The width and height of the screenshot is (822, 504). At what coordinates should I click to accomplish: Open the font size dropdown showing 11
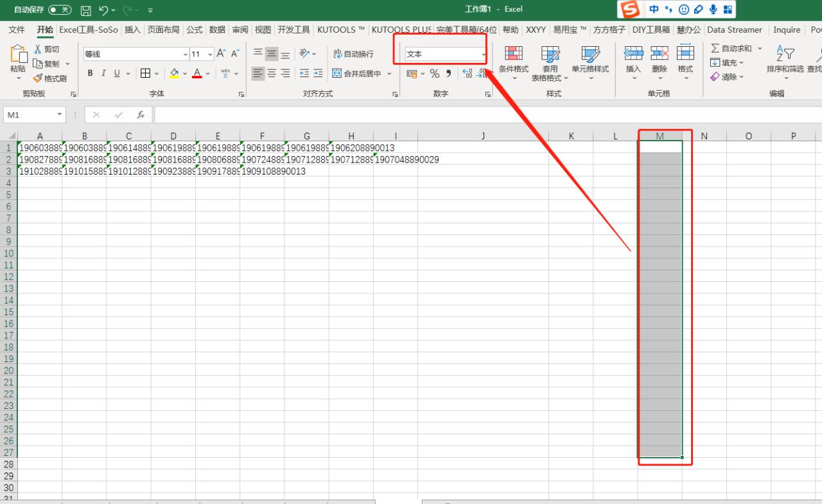tap(210, 55)
